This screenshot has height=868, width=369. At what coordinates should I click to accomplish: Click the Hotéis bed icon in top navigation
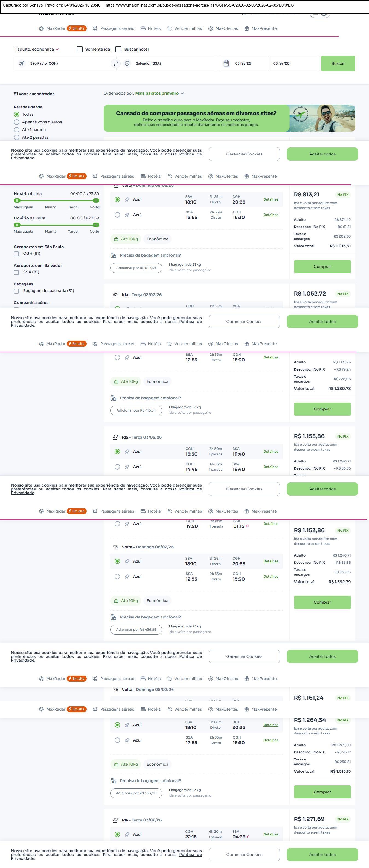click(143, 29)
